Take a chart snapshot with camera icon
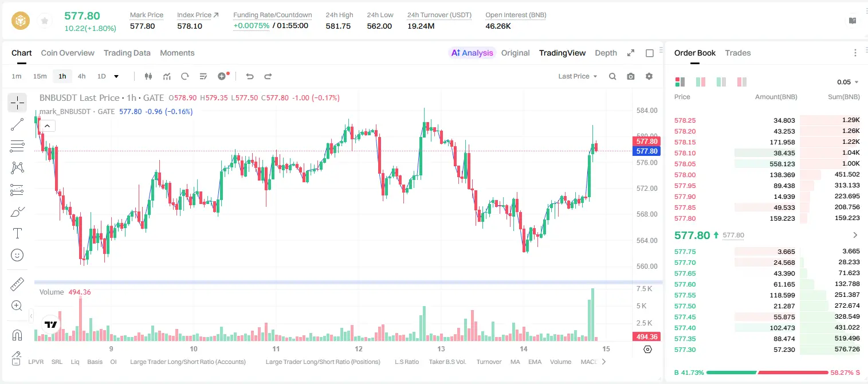 coord(631,76)
